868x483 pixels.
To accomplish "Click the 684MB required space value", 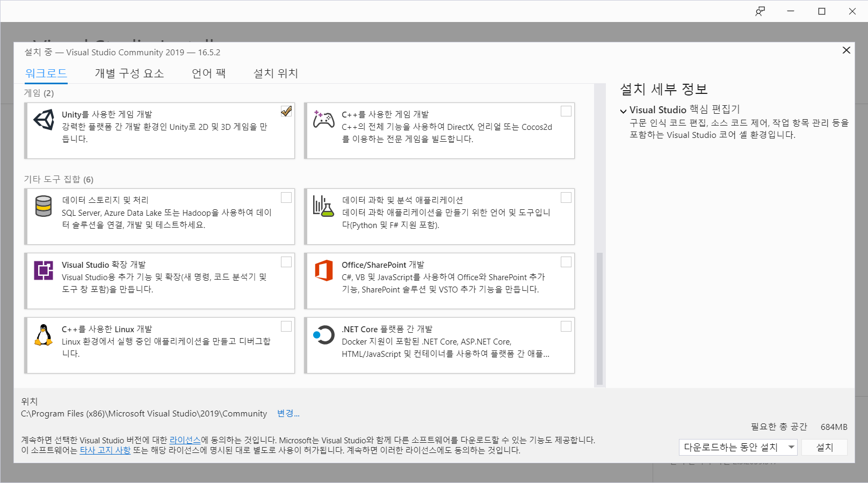I will [x=834, y=427].
